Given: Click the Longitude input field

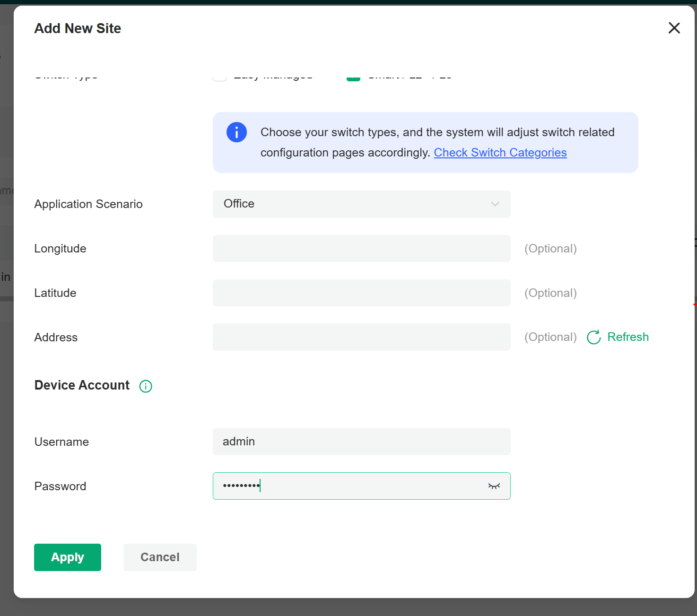Looking at the screenshot, I should click(361, 249).
